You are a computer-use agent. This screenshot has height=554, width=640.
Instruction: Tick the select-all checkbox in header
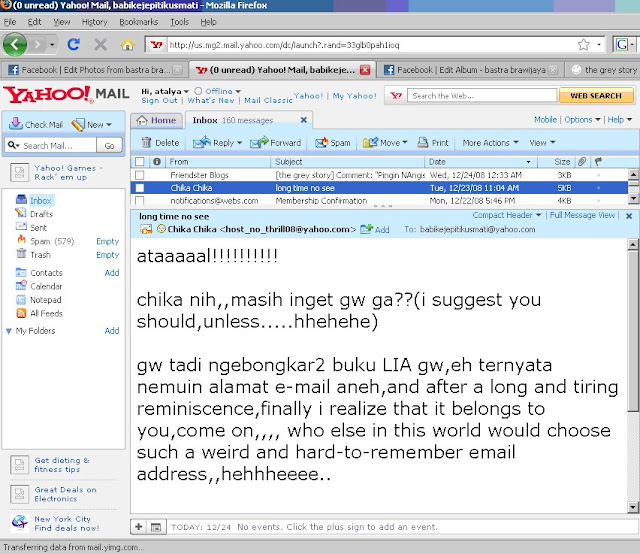click(x=140, y=162)
